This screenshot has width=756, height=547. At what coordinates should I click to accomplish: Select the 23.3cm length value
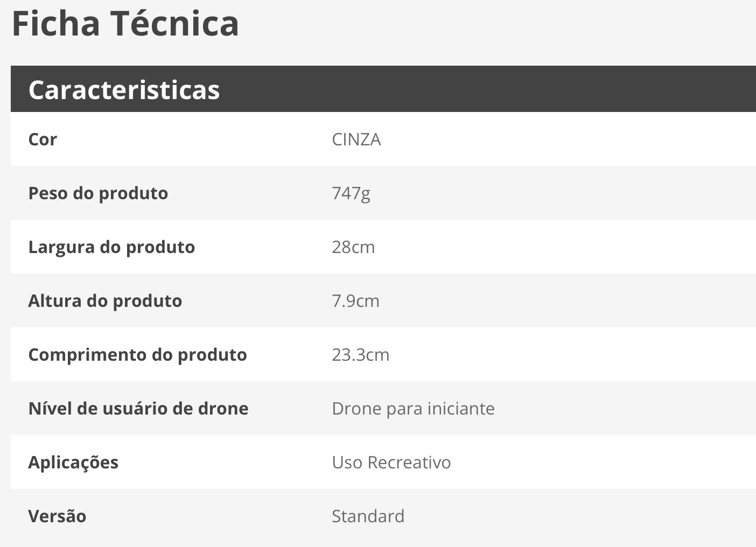pyautogui.click(x=360, y=355)
